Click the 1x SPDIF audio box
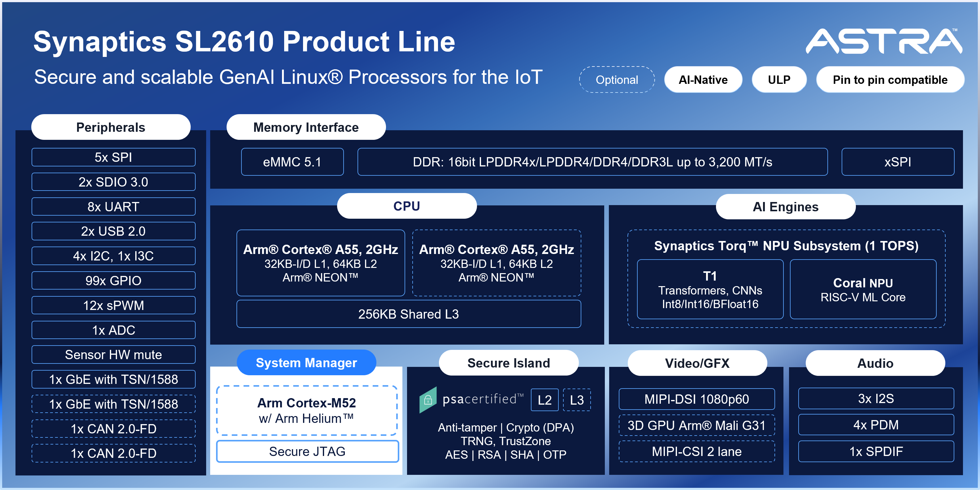The height and width of the screenshot is (490, 980). [x=876, y=451]
